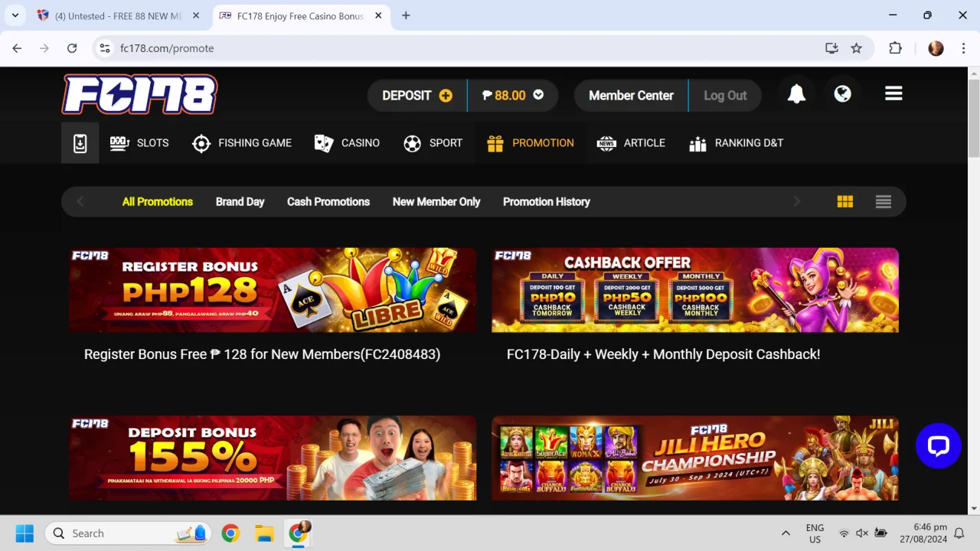The width and height of the screenshot is (980, 551).
Task: Reload the page
Action: click(72, 48)
